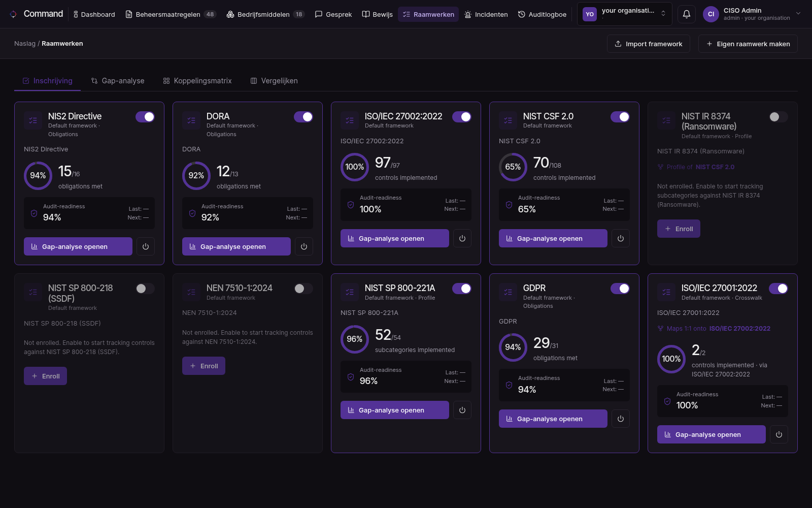
Task: Click the power icon on DORA card
Action: pos(304,246)
